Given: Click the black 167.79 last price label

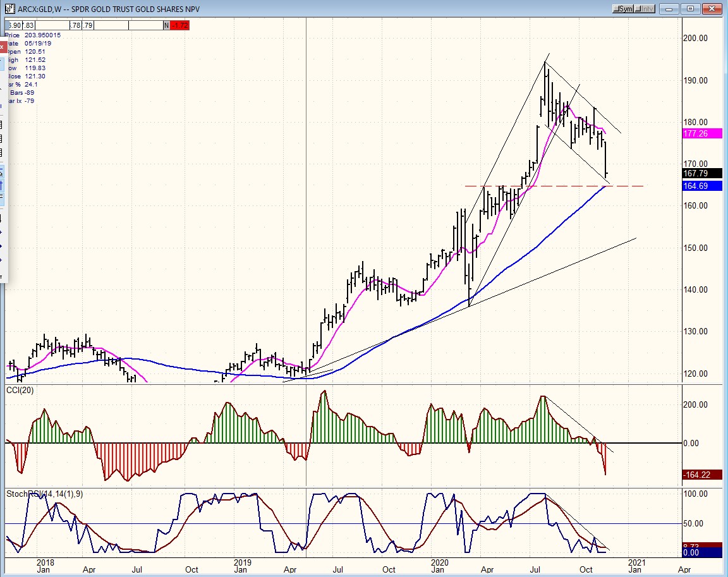Looking at the screenshot, I should [x=702, y=174].
